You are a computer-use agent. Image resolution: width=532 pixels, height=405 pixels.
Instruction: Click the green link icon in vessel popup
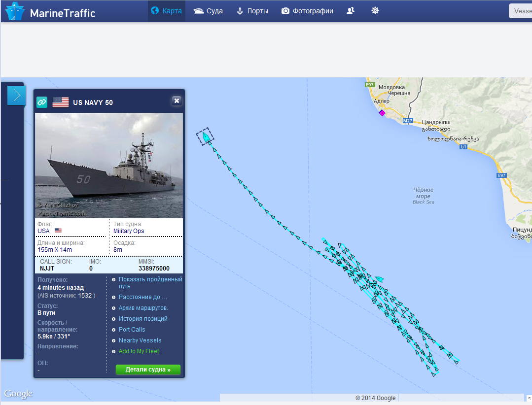42,102
